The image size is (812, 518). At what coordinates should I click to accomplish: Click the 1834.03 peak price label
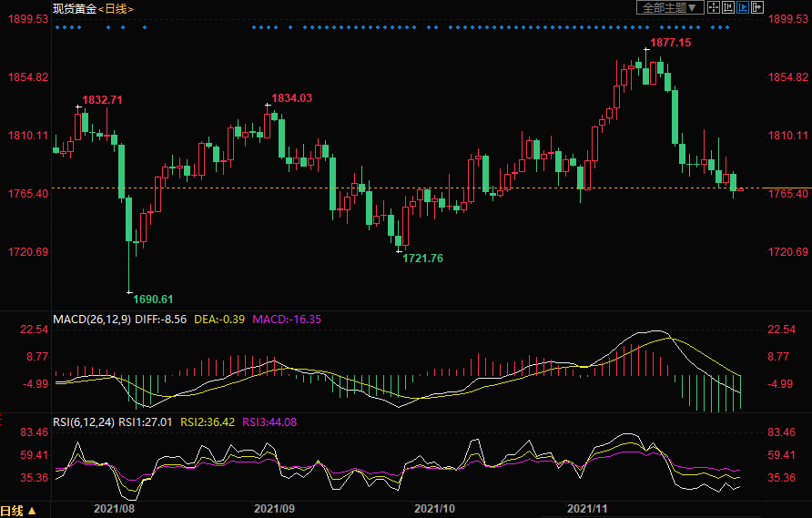pyautogui.click(x=292, y=98)
